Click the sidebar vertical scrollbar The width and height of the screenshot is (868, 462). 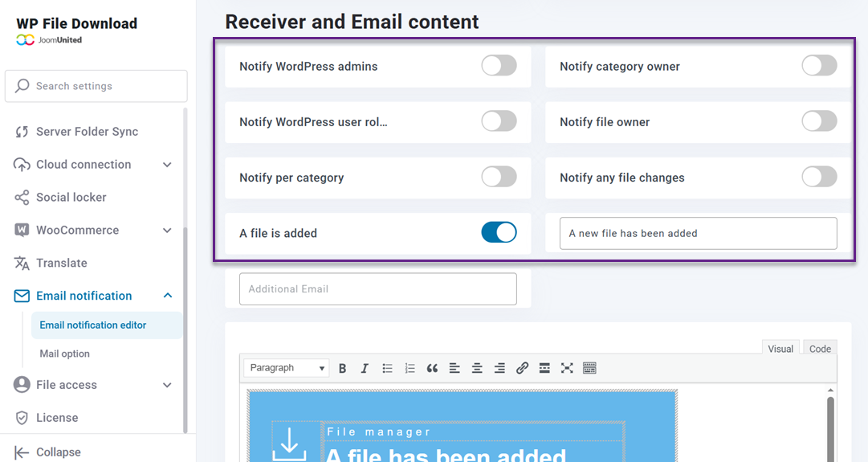185,330
